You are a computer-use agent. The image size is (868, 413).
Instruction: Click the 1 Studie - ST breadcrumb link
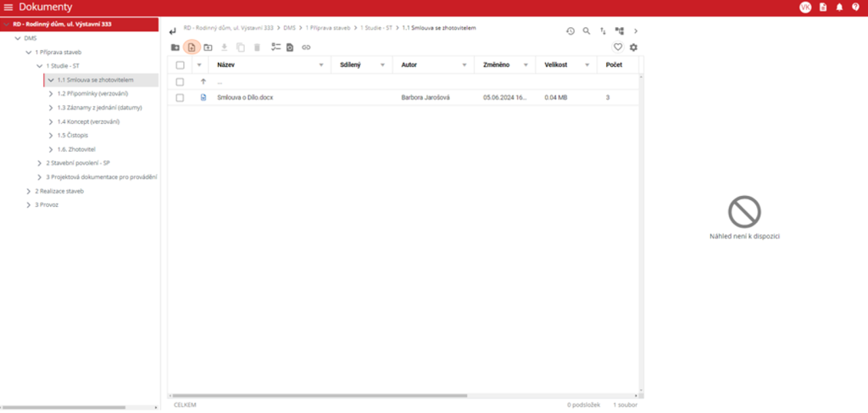point(376,29)
